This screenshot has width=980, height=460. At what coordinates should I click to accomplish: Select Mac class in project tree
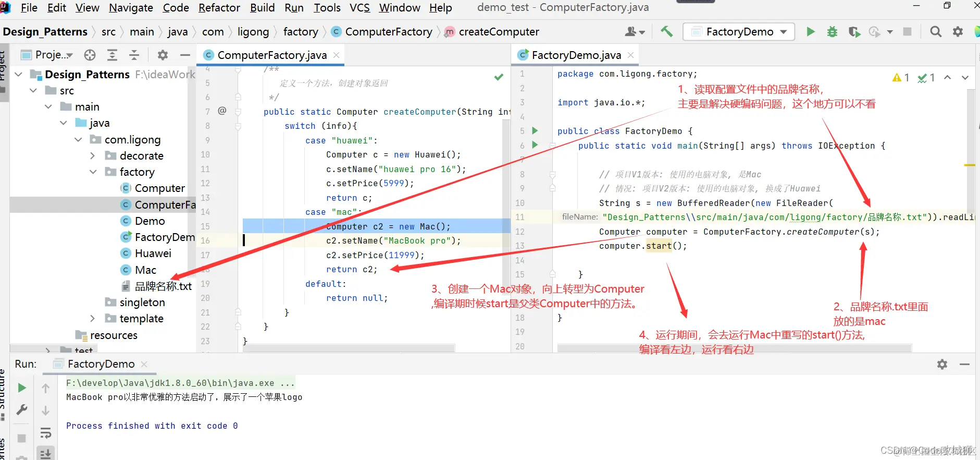tap(145, 270)
